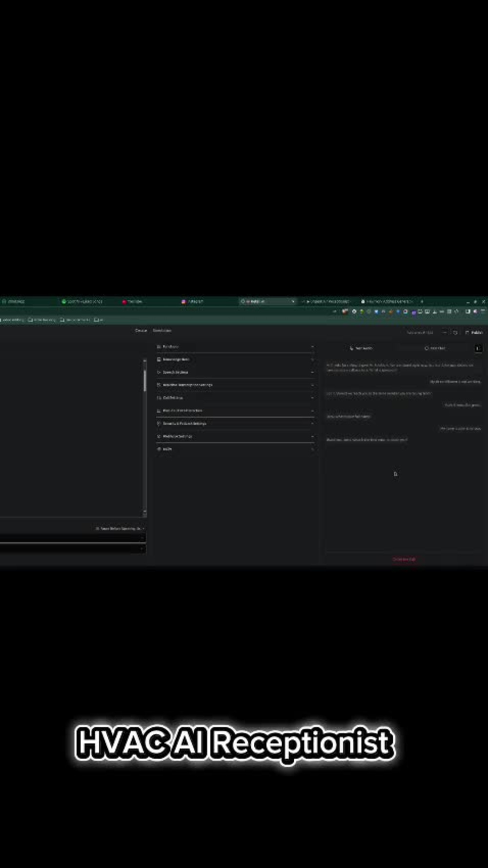Expand the Post-Call Data Extraction chevron
Screen dimensions: 488x868
(312, 411)
